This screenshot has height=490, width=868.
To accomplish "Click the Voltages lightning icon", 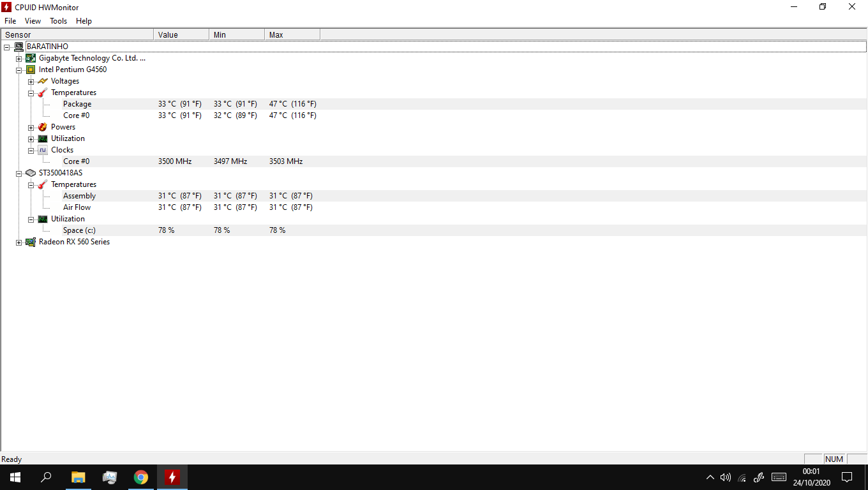I will point(43,81).
